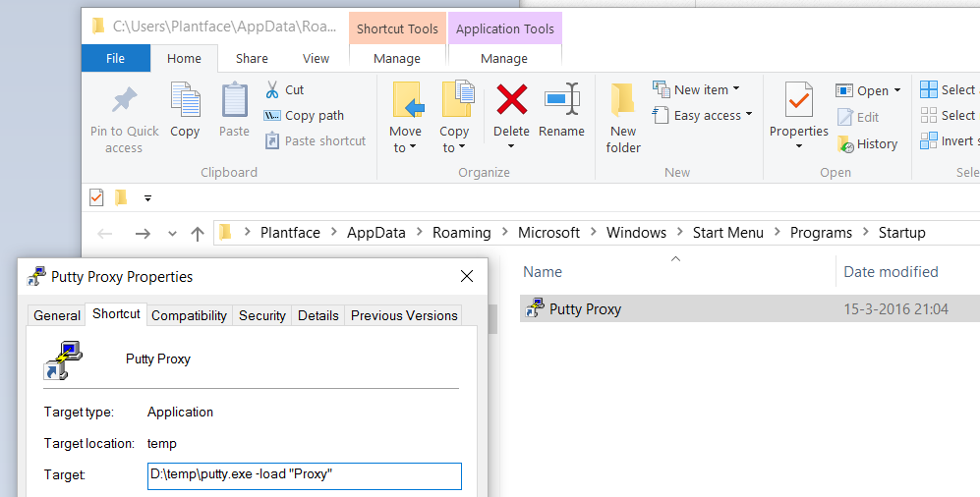The image size is (980, 497).
Task: Switch to the View ribbon tab
Action: [316, 58]
